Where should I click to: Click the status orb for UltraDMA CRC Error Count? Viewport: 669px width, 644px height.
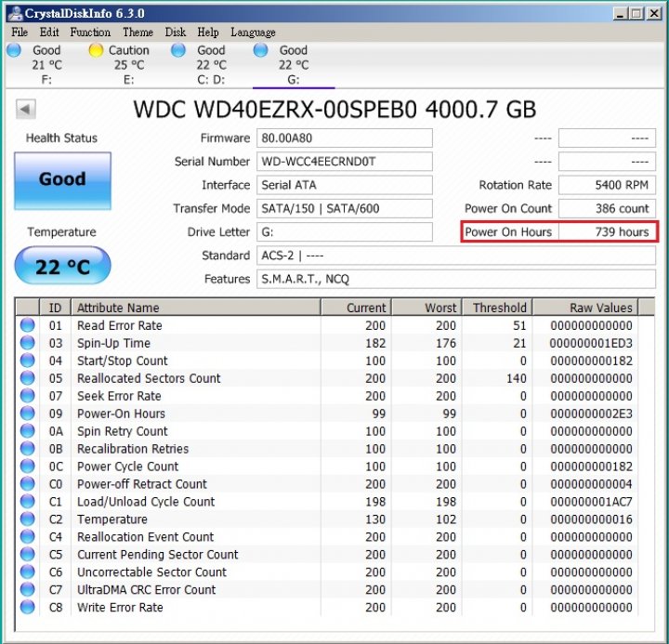27,589
